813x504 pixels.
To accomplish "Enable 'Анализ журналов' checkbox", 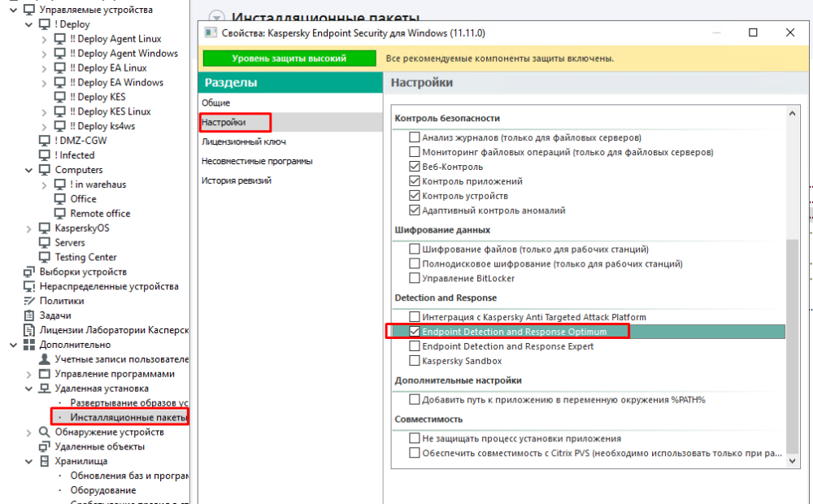I will coord(415,137).
